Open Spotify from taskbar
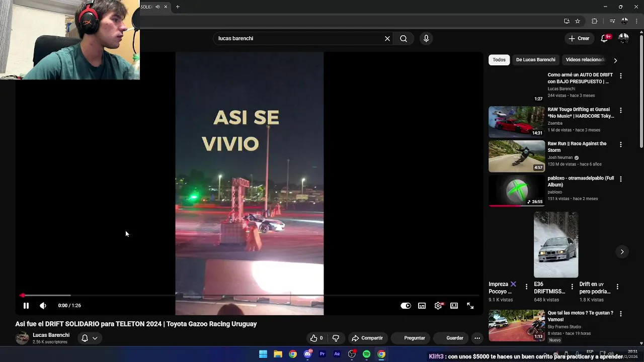 [x=367, y=354]
